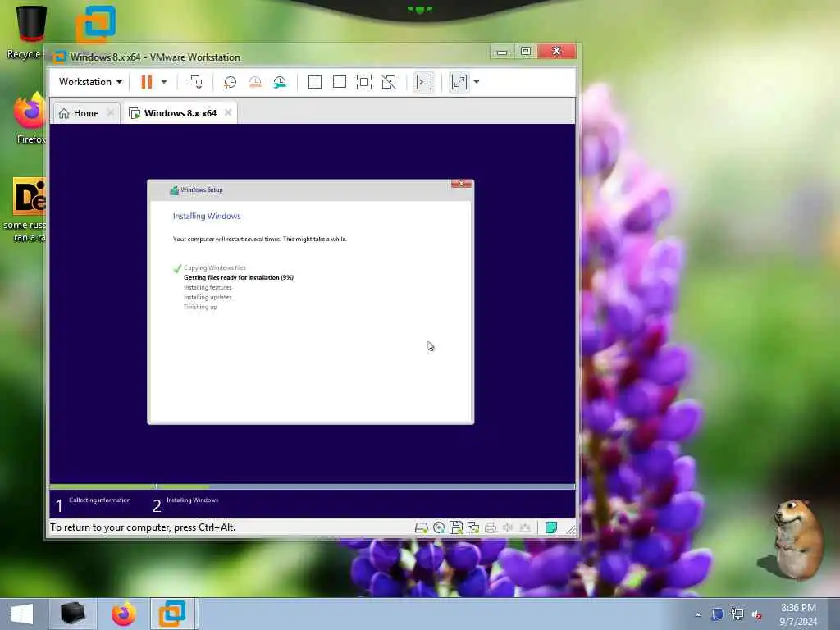Click the USB device status icon
840x630 pixels.
[525, 527]
